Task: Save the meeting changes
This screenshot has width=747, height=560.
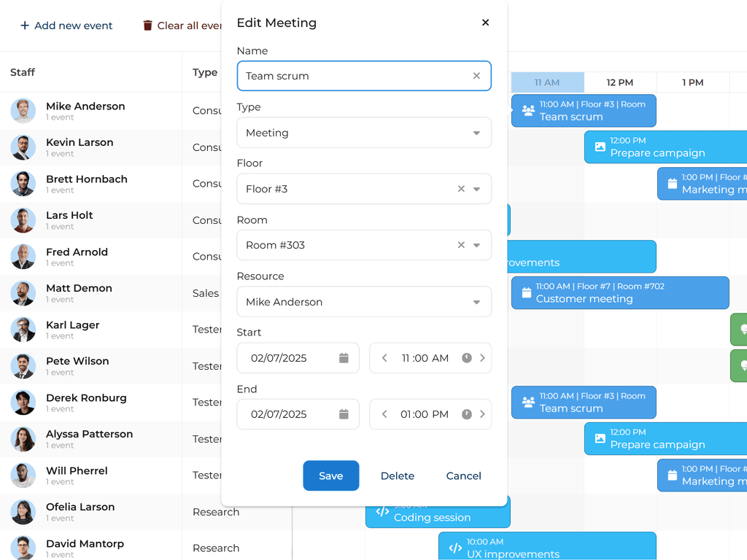Action: [330, 475]
